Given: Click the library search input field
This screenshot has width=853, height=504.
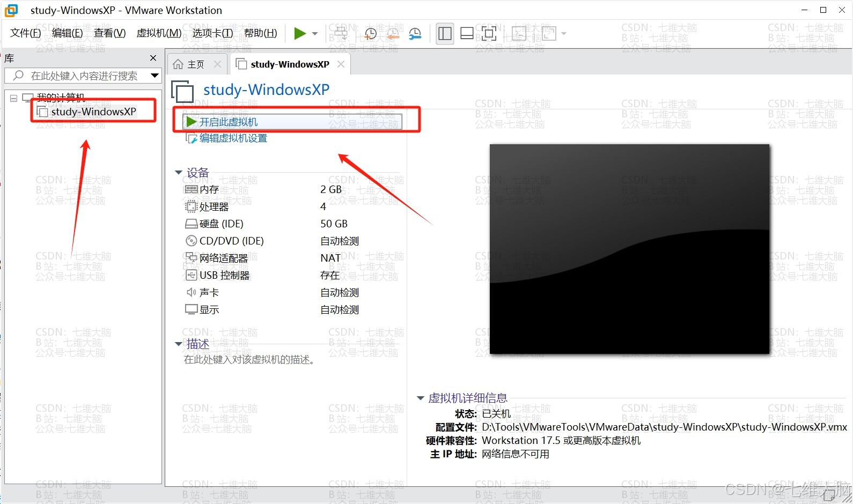Looking at the screenshot, I should (x=84, y=76).
